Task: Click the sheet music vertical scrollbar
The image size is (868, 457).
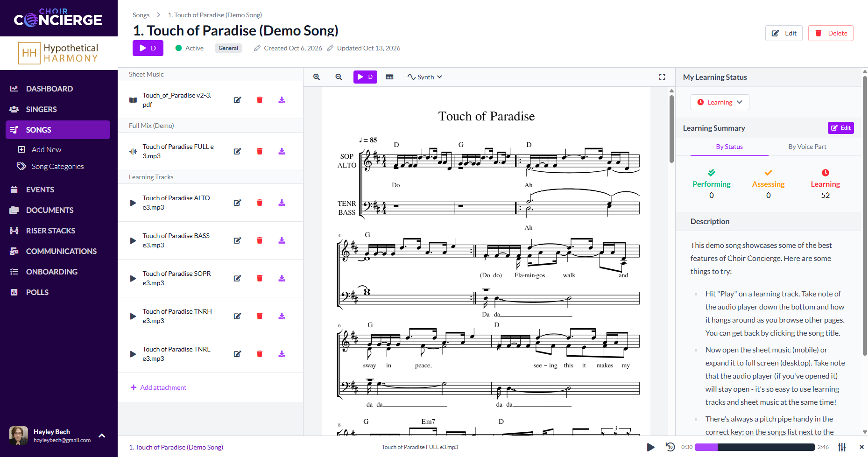Action: 671,128
